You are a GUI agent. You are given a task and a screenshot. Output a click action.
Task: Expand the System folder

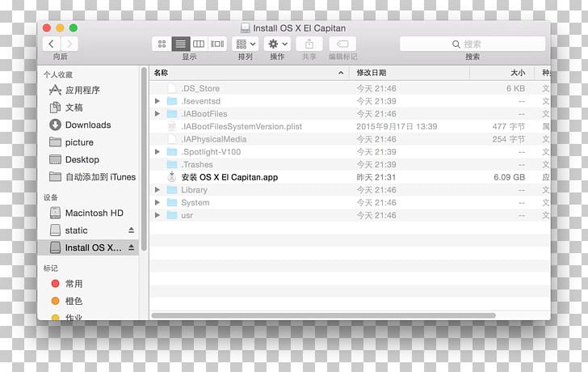157,202
